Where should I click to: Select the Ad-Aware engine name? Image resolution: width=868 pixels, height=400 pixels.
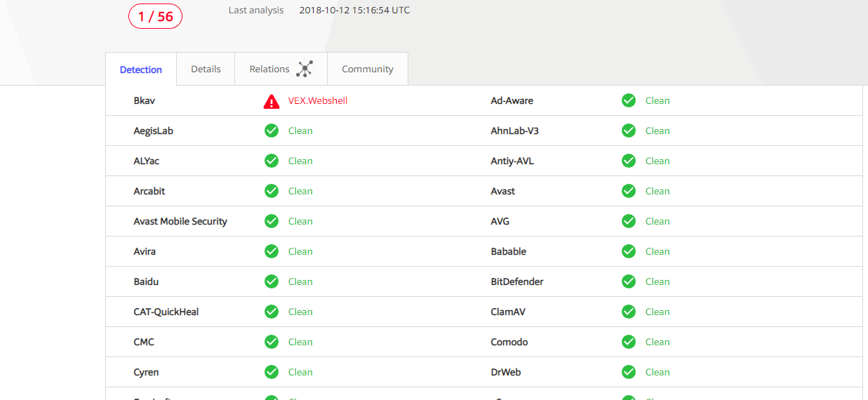(x=512, y=100)
